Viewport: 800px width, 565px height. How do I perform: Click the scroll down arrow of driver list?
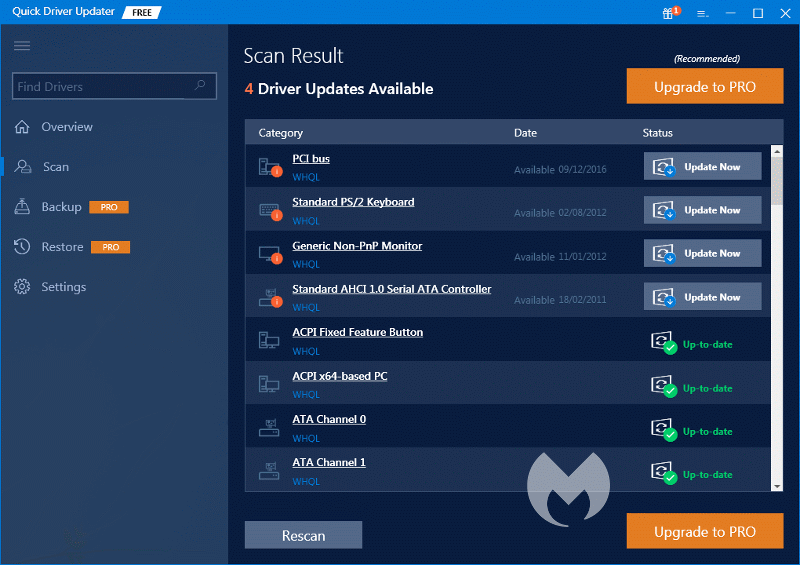pyautogui.click(x=777, y=486)
